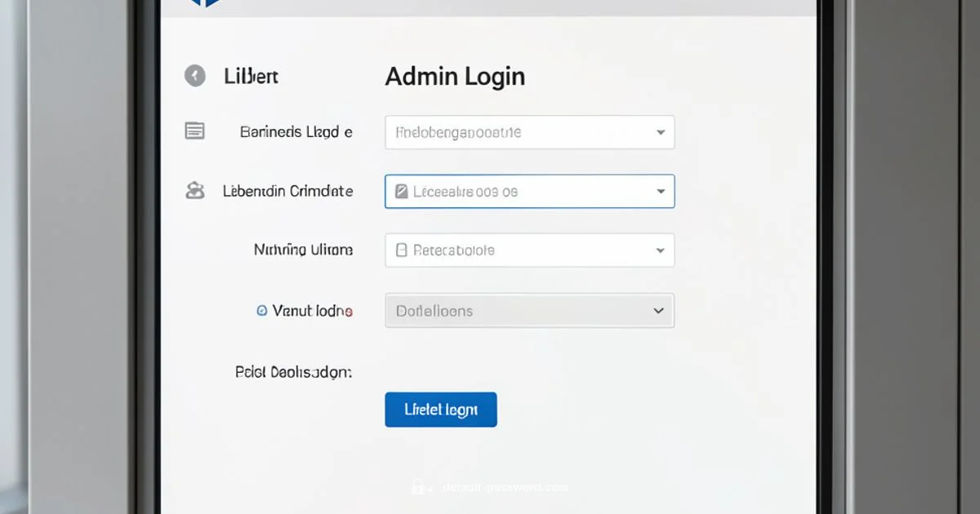Click the Pelat Daolisadgn label
This screenshot has height=514, width=980.
point(295,371)
